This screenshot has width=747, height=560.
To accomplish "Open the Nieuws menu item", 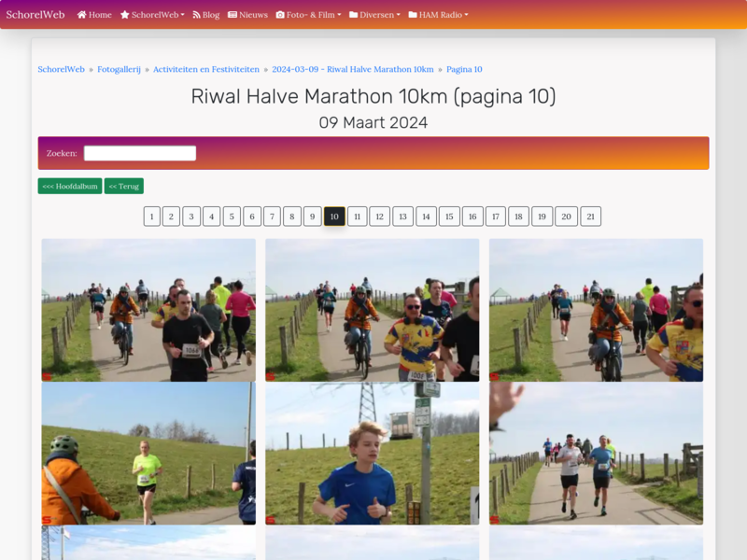I will 247,15.
